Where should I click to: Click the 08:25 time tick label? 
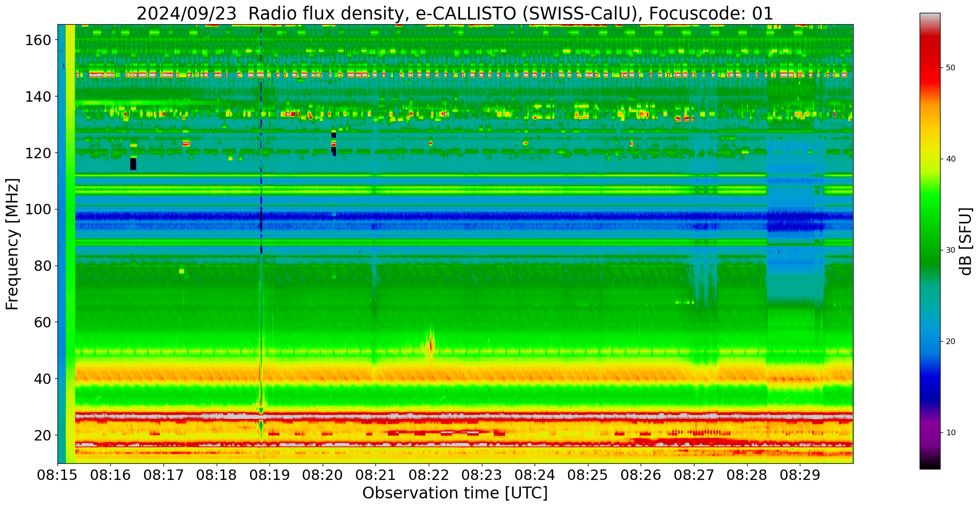click(588, 475)
